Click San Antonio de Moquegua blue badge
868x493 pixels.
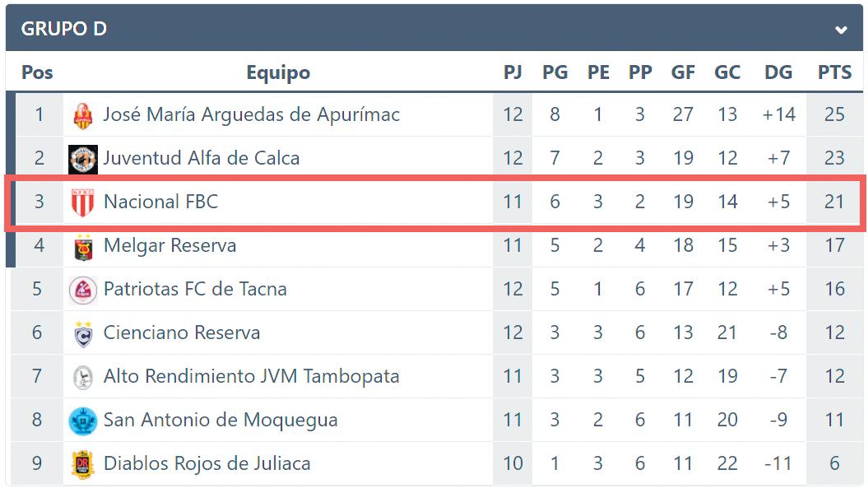(83, 421)
